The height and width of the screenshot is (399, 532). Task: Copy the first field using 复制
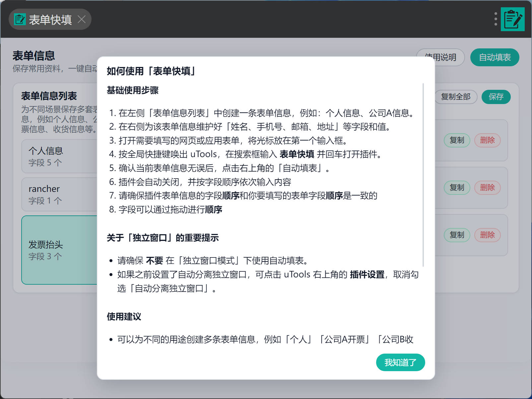click(x=457, y=140)
